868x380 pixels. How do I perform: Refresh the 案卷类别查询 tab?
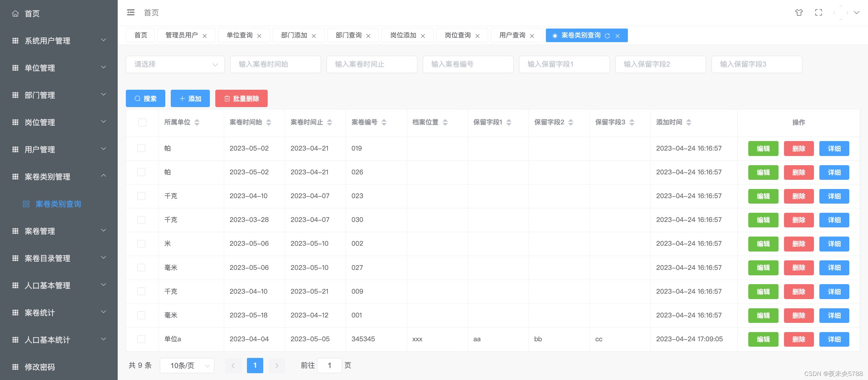pyautogui.click(x=607, y=36)
